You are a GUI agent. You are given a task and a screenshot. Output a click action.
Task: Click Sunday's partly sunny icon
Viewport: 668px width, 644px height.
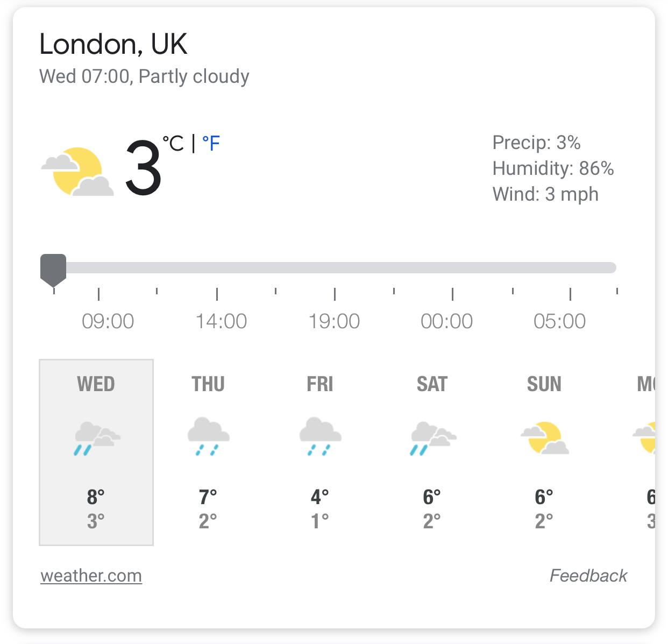click(544, 437)
